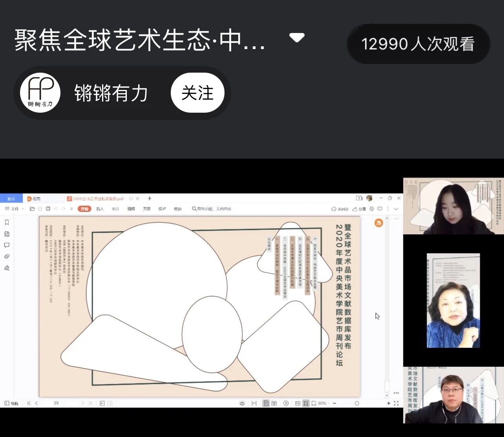Select the 页面 ribbon tab
The width and height of the screenshot is (504, 437).
coord(147,209)
